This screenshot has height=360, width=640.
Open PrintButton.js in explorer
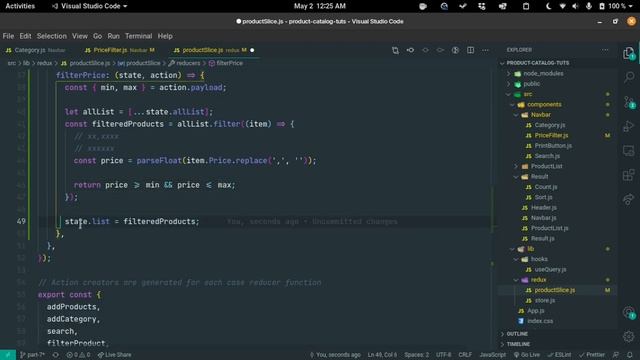553,146
